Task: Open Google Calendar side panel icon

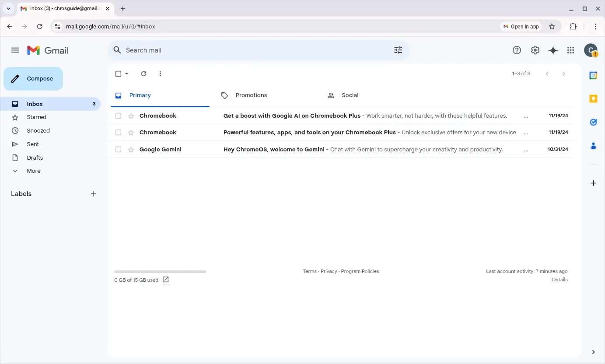Action: [x=593, y=75]
